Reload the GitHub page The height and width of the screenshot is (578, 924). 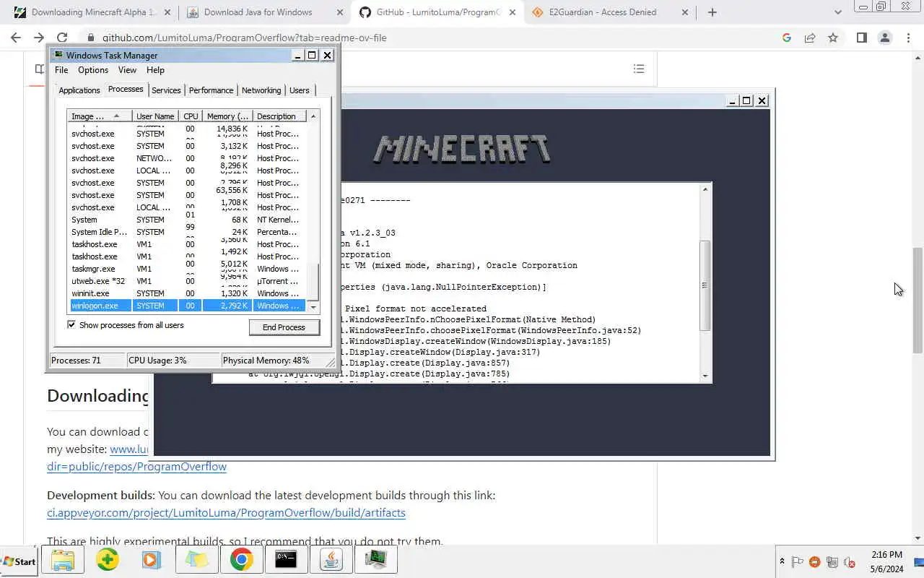[62, 38]
